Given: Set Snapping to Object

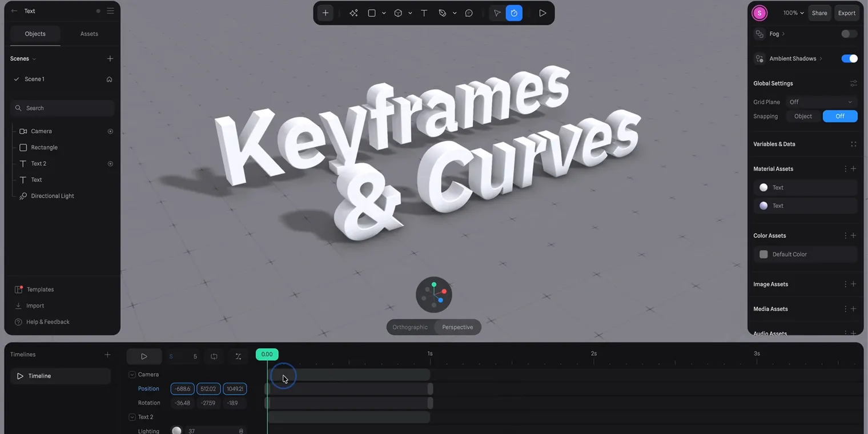Looking at the screenshot, I should point(802,116).
